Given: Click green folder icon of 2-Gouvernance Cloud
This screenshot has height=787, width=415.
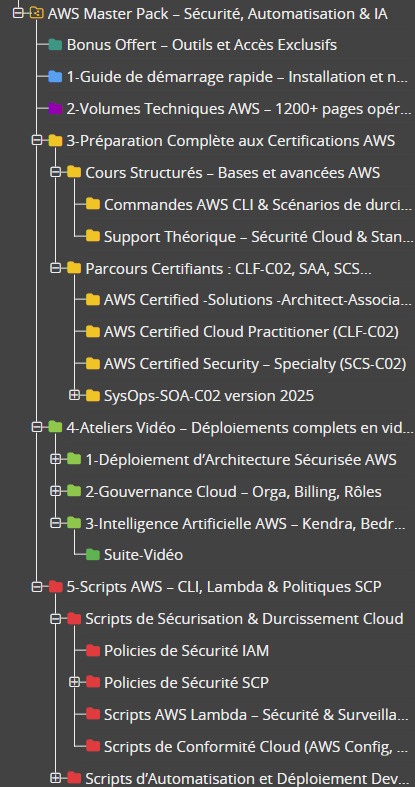Looking at the screenshot, I should click(74, 491).
